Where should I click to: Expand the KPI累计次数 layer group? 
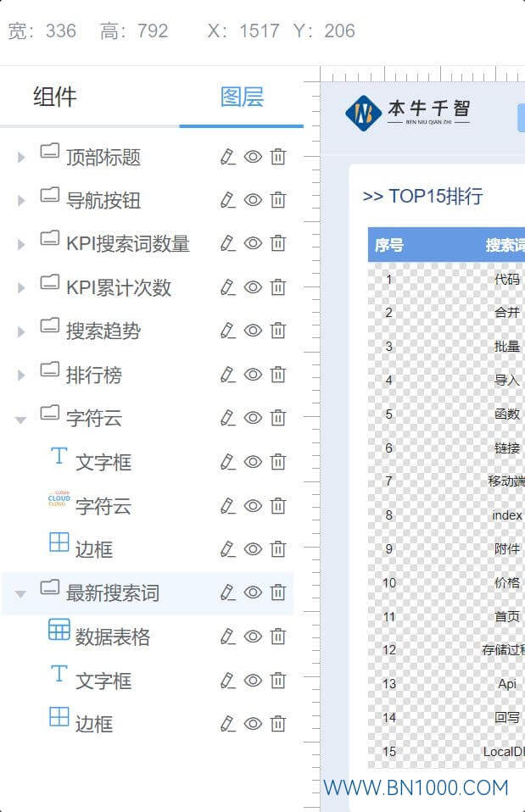coord(20,287)
